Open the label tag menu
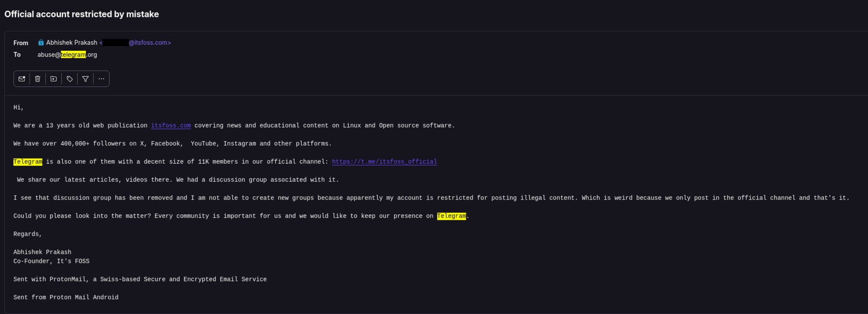The width and height of the screenshot is (868, 314). coord(69,79)
